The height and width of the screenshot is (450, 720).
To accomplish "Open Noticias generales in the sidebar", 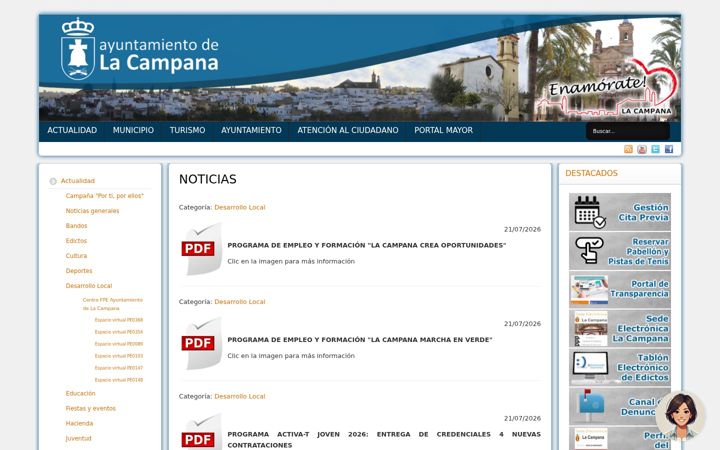I will click(92, 211).
